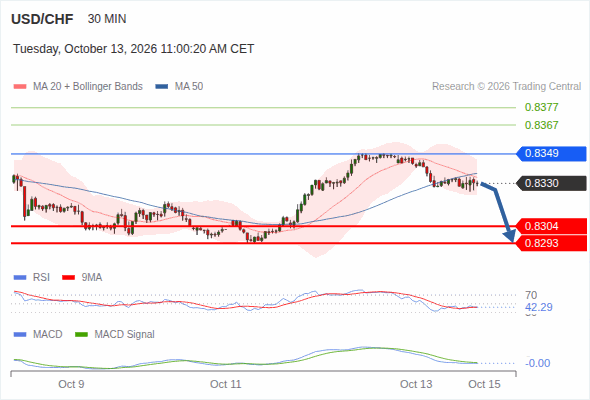Click the 'MACD' legend label
This screenshot has height=400, width=590.
48,335
